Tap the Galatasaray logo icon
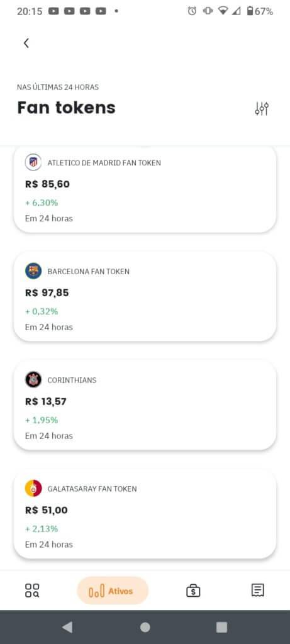This screenshot has width=290, height=644. pos(33,488)
